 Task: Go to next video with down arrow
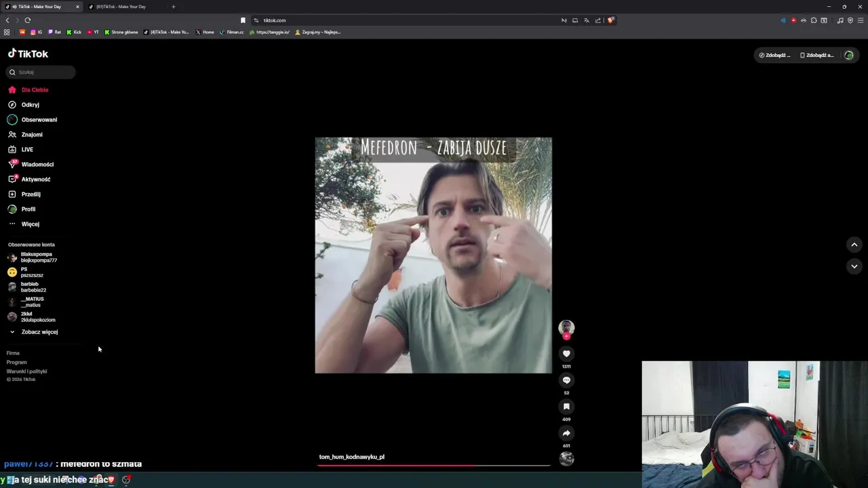[x=854, y=266]
